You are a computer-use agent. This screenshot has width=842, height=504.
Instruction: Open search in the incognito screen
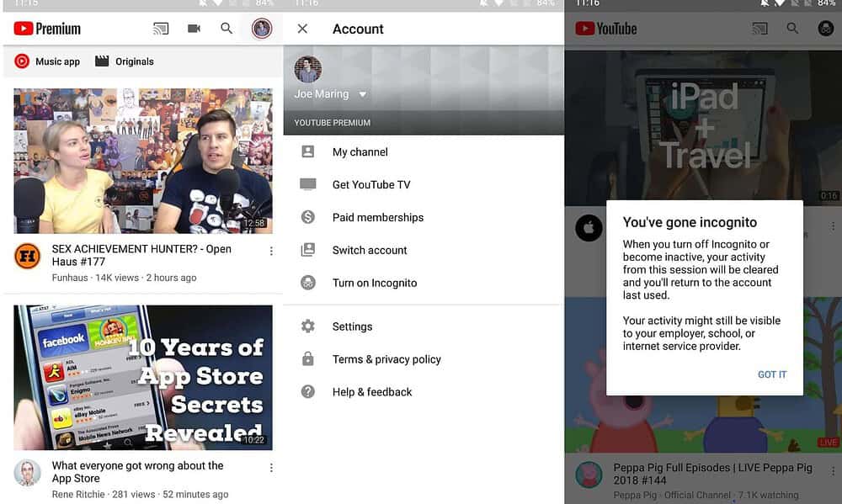[x=792, y=29]
